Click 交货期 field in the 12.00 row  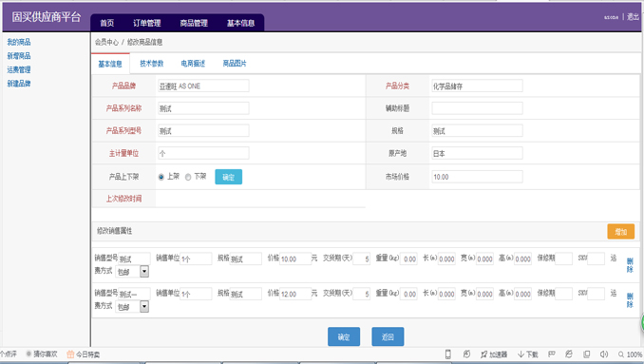point(362,294)
